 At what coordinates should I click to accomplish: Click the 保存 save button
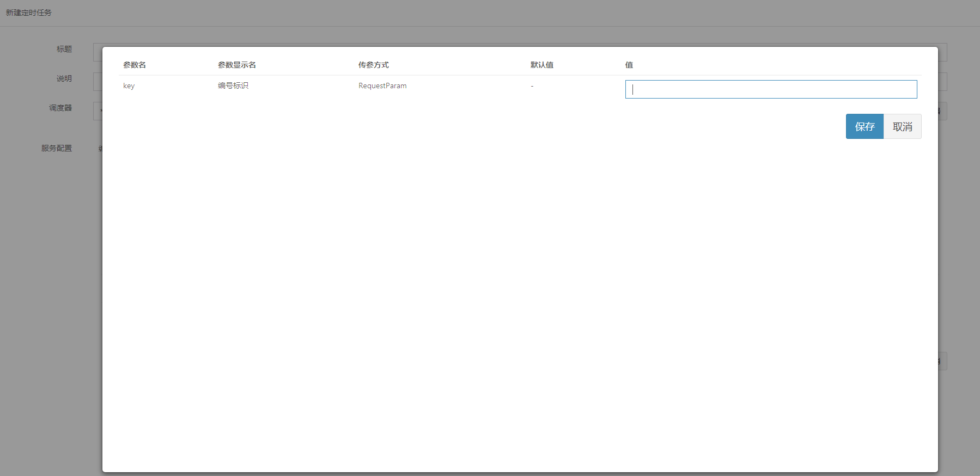point(865,126)
